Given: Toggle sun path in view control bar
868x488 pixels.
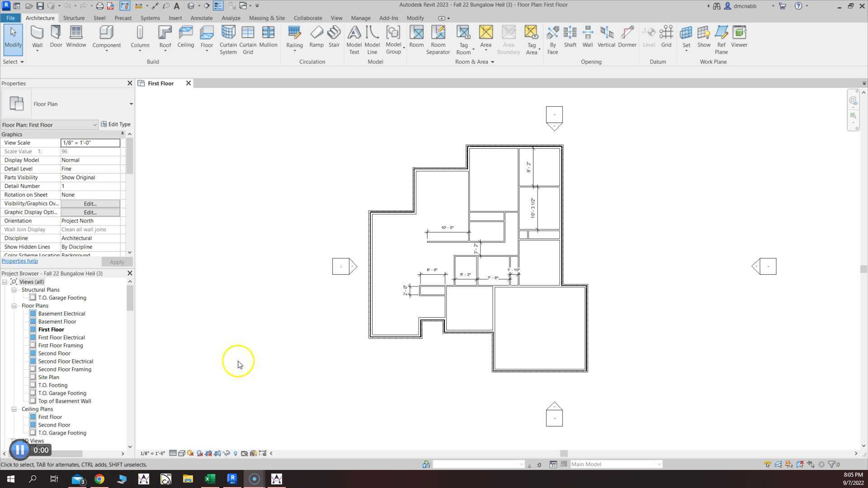Looking at the screenshot, I should pyautogui.click(x=190, y=453).
